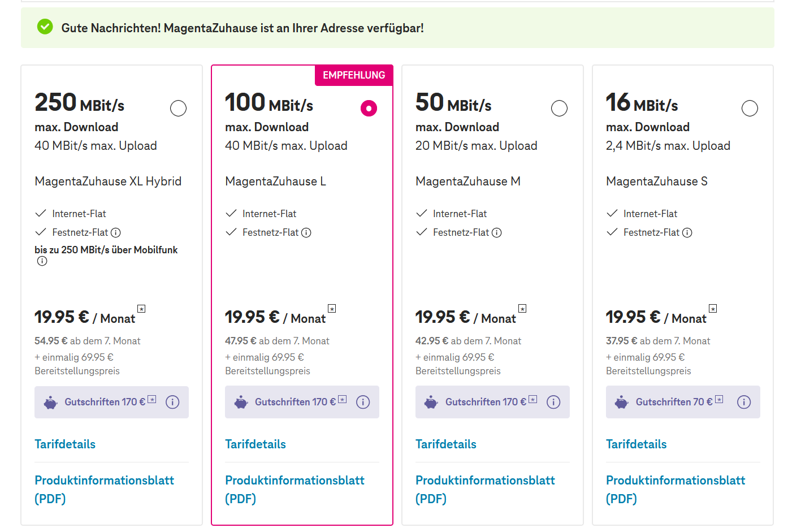Click '20 MBit/s max. Upload' text
Viewport: 788px width, 532px height.
tap(477, 146)
